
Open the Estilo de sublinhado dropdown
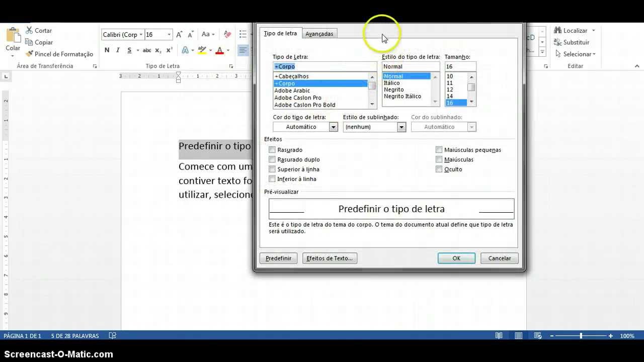401,127
